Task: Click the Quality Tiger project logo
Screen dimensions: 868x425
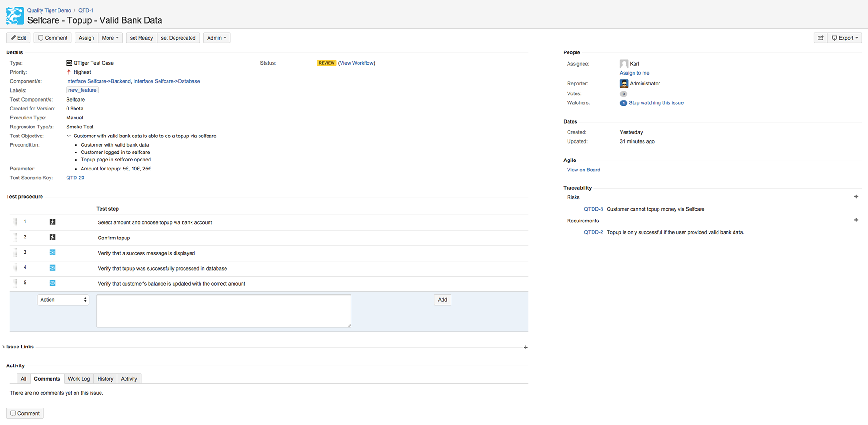Action: click(x=15, y=16)
